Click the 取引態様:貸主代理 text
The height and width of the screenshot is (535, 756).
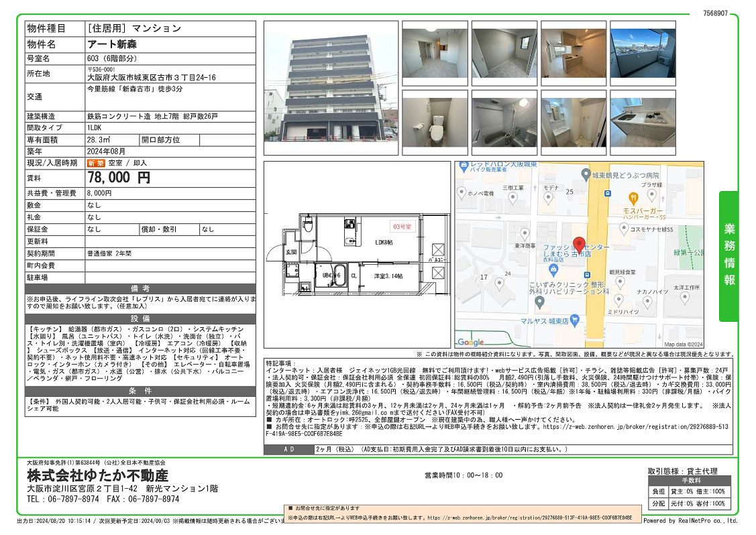point(682,471)
